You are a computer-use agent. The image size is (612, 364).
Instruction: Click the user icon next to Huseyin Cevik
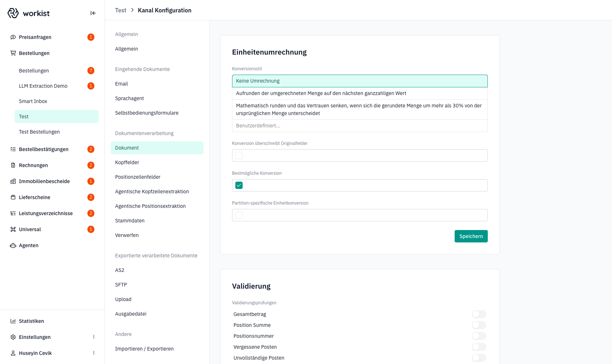click(13, 353)
